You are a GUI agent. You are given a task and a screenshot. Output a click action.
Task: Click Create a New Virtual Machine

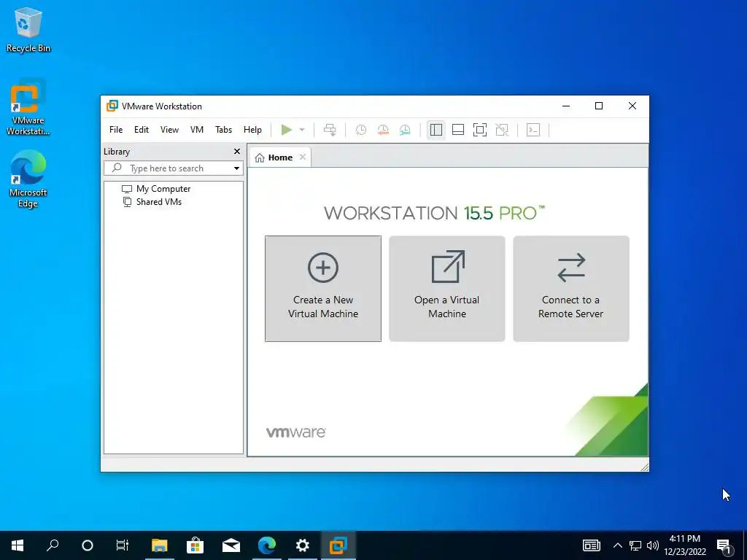pos(323,289)
